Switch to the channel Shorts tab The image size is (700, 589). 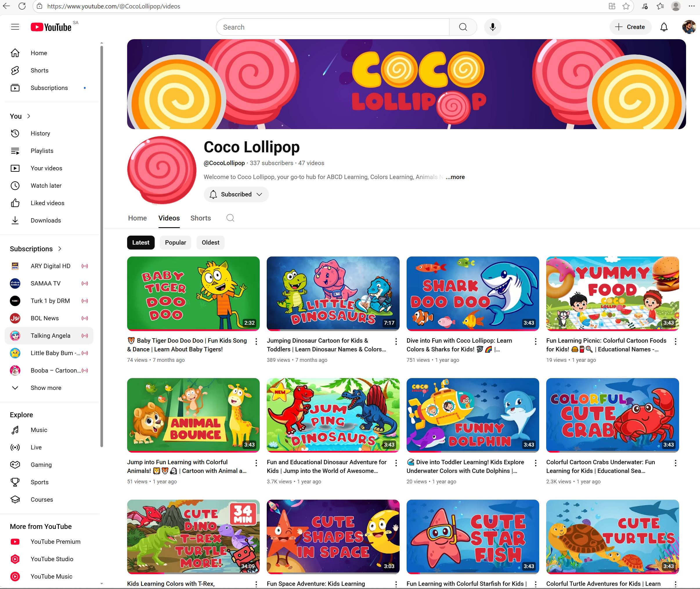click(200, 218)
